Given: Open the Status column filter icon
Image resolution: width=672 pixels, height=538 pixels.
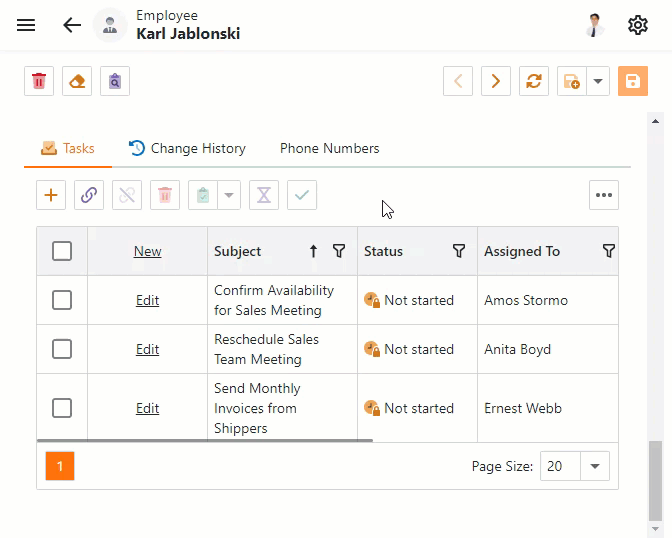Looking at the screenshot, I should (x=459, y=251).
